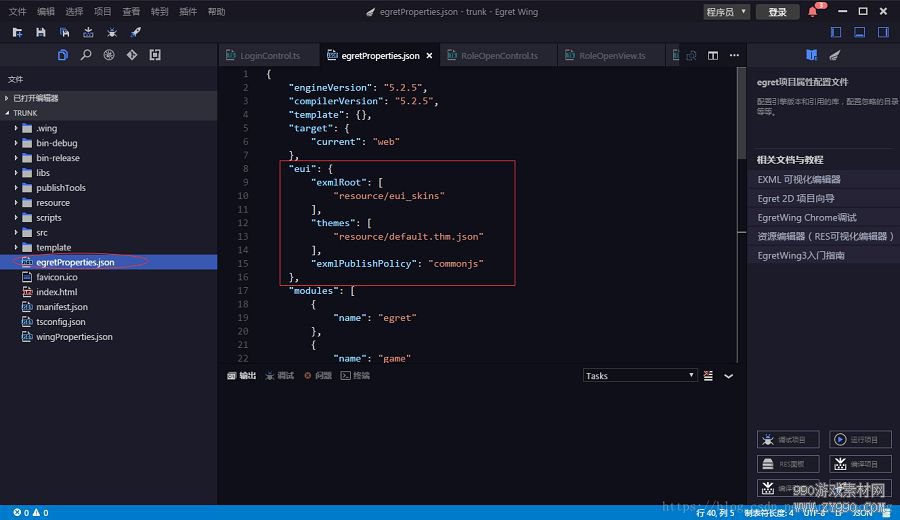Viewport: 900px width, 520px height.
Task: Open the Tasks output dropdown
Action: pyautogui.click(x=639, y=375)
